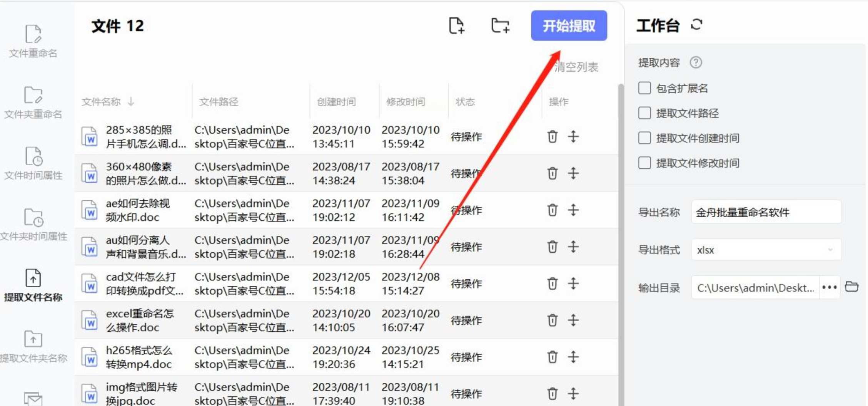Click the 导出名称 input field
Viewport: 868px width, 406px height.
(766, 212)
